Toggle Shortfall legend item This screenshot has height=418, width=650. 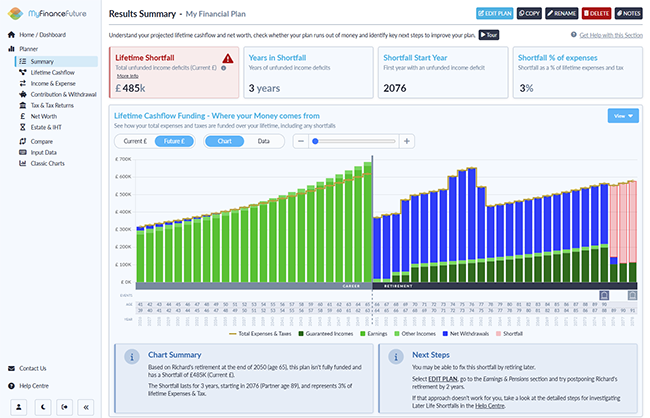tap(509, 334)
